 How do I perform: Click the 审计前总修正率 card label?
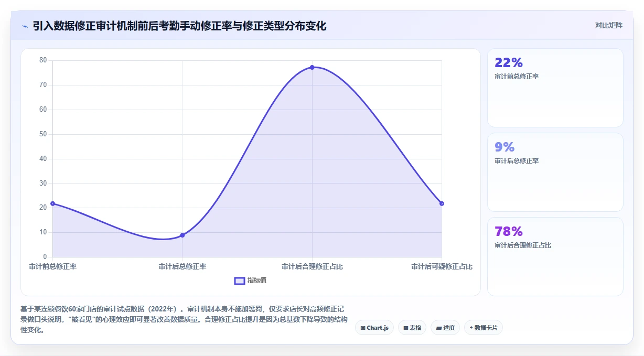tap(517, 77)
